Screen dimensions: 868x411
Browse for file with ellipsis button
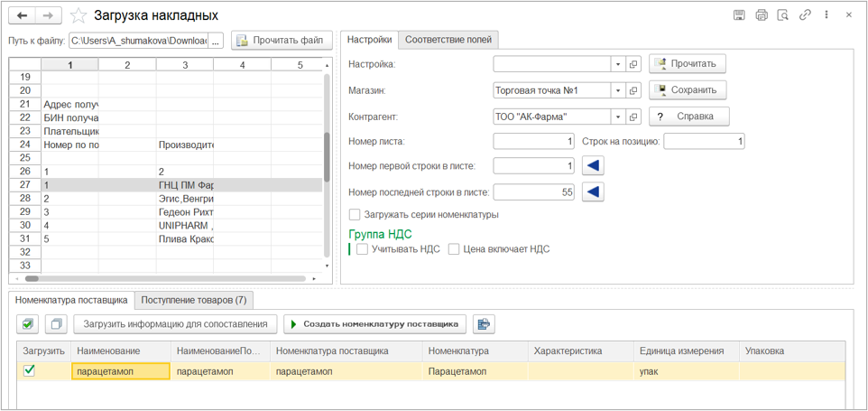(216, 41)
